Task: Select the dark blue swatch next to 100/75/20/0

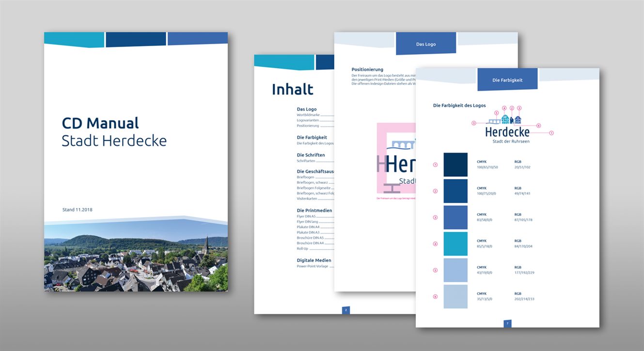Action: (x=456, y=191)
